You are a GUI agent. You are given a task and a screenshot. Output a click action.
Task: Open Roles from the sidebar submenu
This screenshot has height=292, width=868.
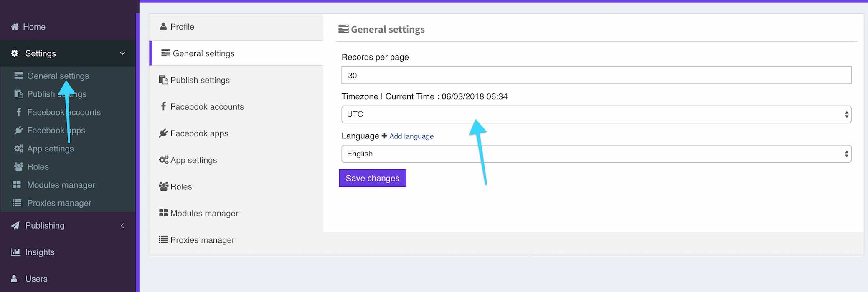[38, 167]
